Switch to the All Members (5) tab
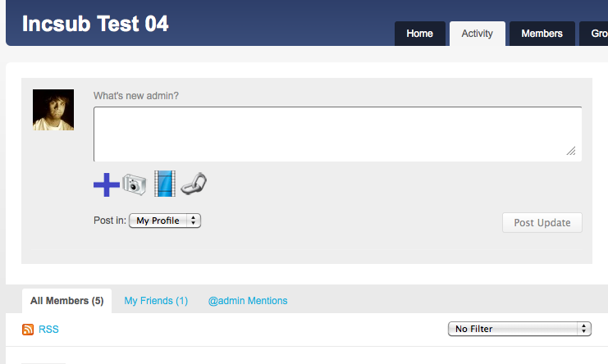Viewport: 608px width, 364px height. pos(67,301)
